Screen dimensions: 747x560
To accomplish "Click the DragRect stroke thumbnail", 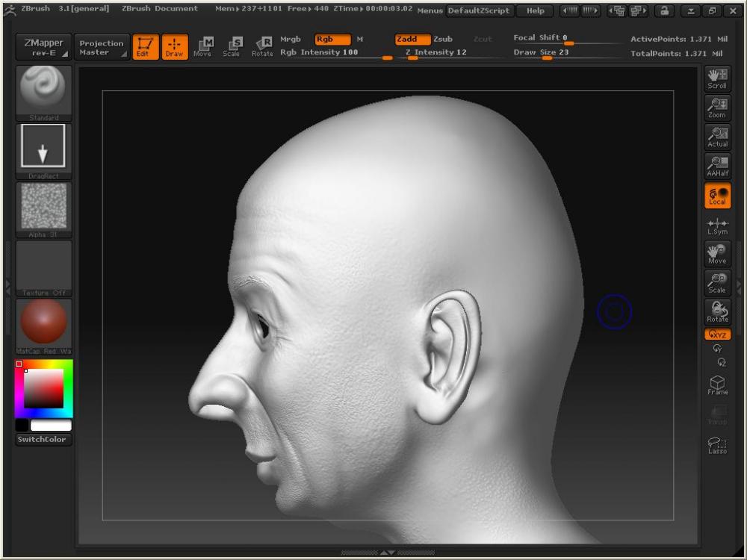I will [44, 151].
